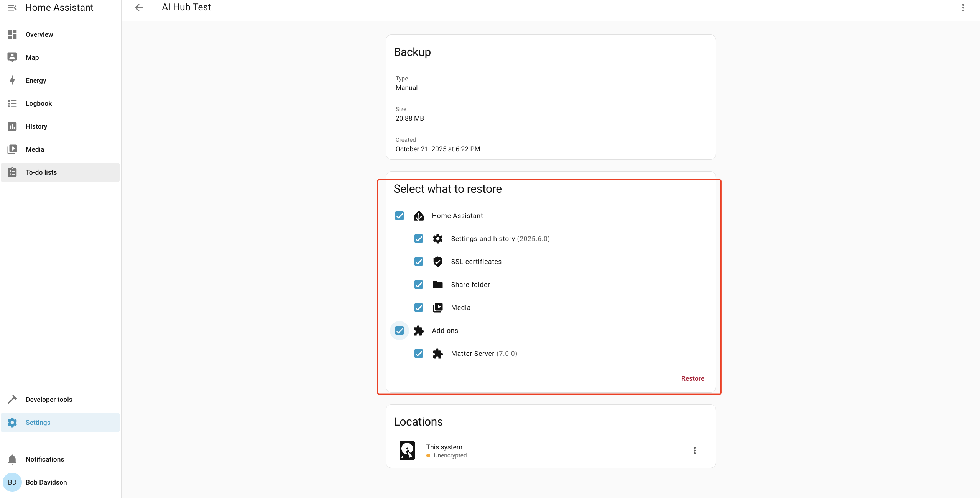Open Notifications panel
980x498 pixels.
(x=60, y=459)
